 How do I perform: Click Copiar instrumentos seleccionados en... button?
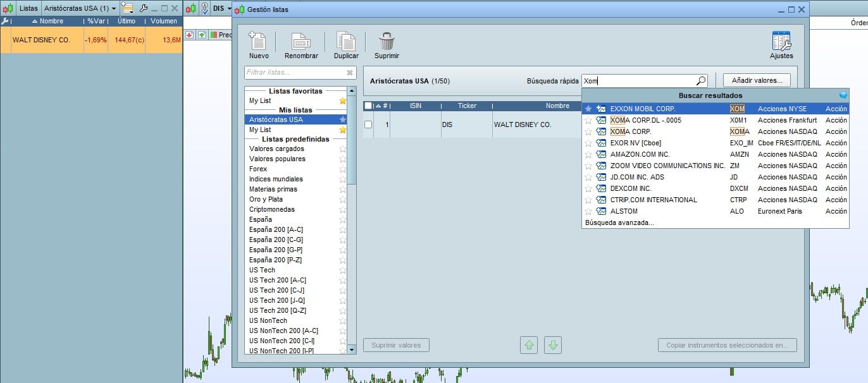(727, 345)
